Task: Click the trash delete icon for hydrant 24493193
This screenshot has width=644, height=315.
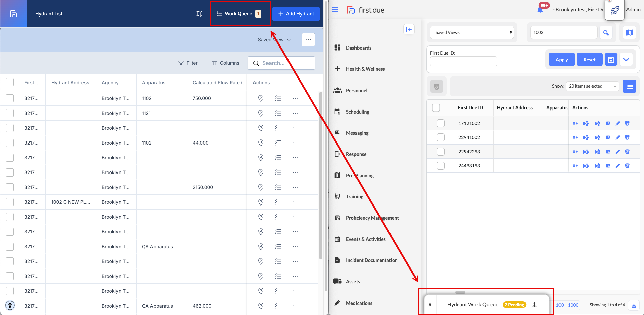Action: 627,166
